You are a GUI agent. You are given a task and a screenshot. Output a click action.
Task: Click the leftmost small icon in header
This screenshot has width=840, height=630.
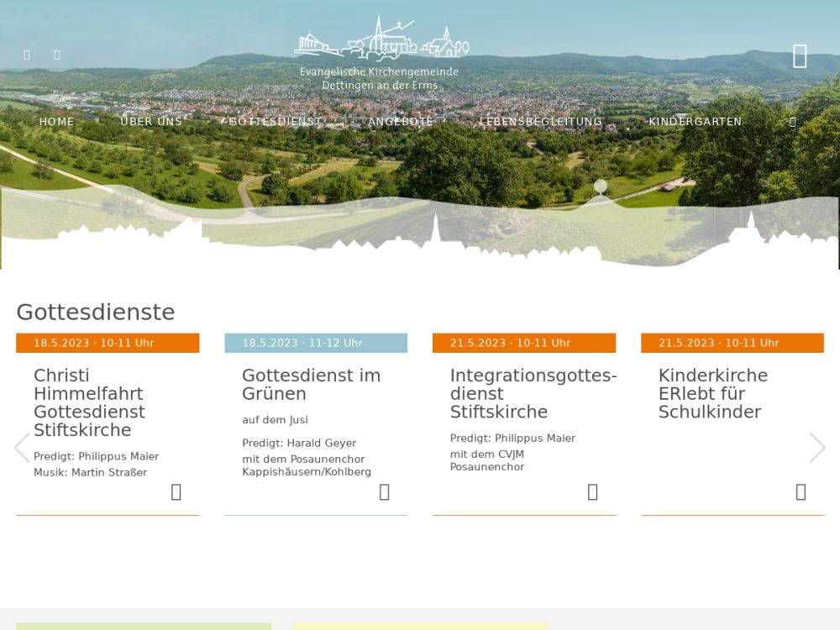(27, 55)
